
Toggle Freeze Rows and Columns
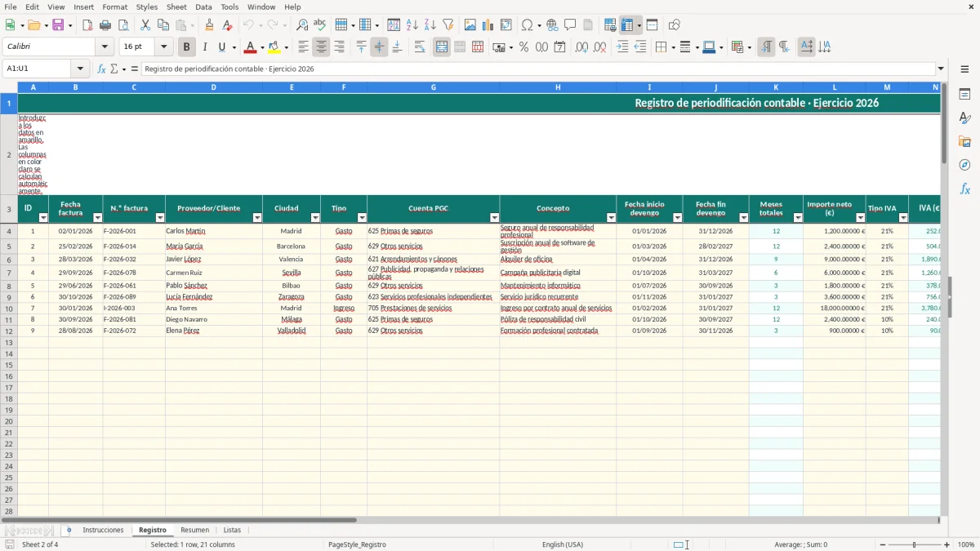pos(627,25)
